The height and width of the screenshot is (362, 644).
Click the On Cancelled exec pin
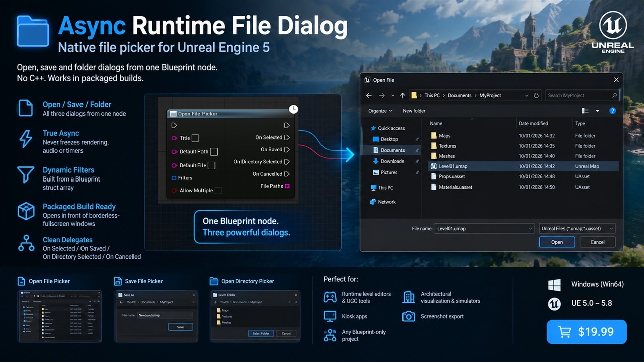[x=287, y=174]
